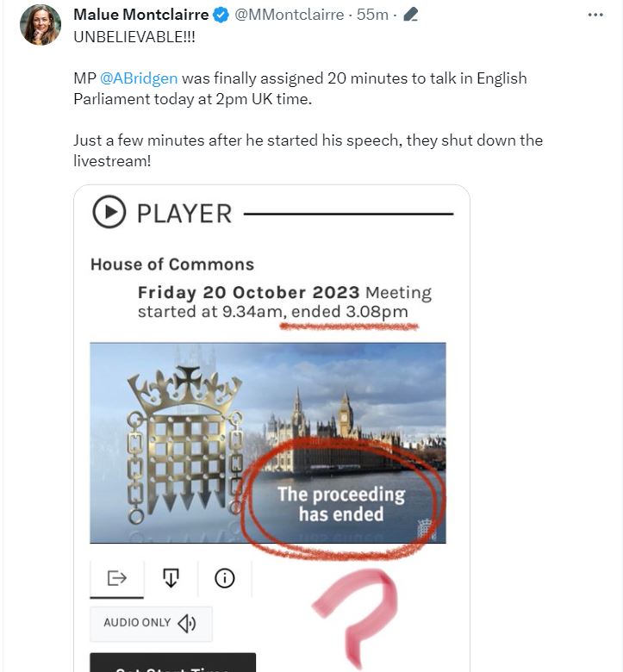623x672 pixels.
Task: Click the House of Commons heading
Action: point(172,264)
